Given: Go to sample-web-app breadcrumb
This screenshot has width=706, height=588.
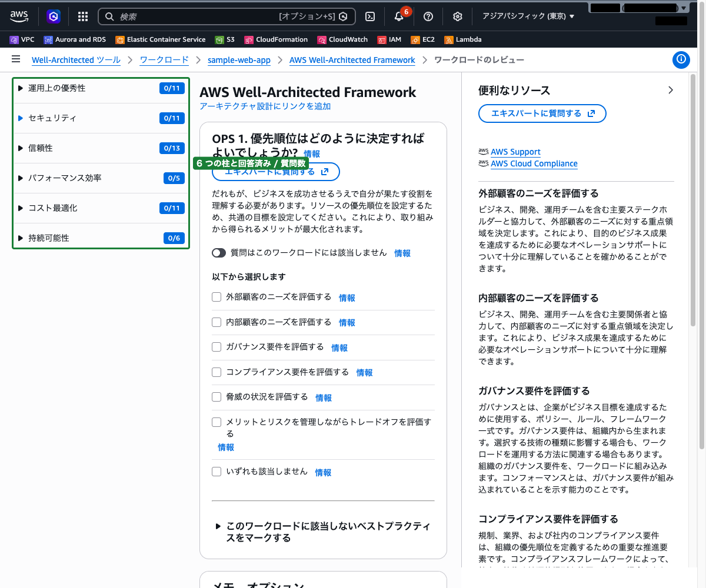Looking at the screenshot, I should click(x=239, y=60).
